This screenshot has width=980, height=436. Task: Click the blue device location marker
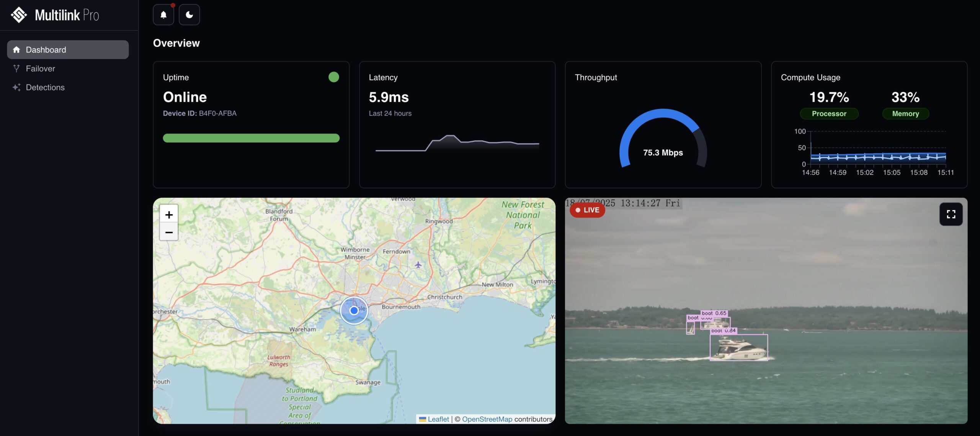pos(354,311)
